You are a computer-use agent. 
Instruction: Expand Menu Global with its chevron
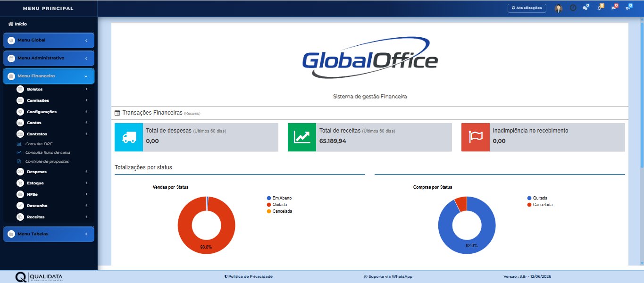[86, 41]
